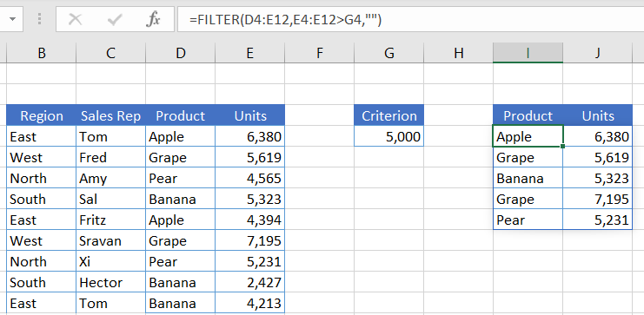Select column D header

point(180,53)
